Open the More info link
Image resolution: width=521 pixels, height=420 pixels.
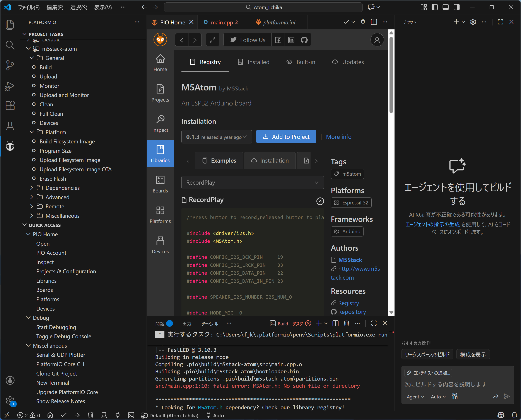click(x=338, y=137)
